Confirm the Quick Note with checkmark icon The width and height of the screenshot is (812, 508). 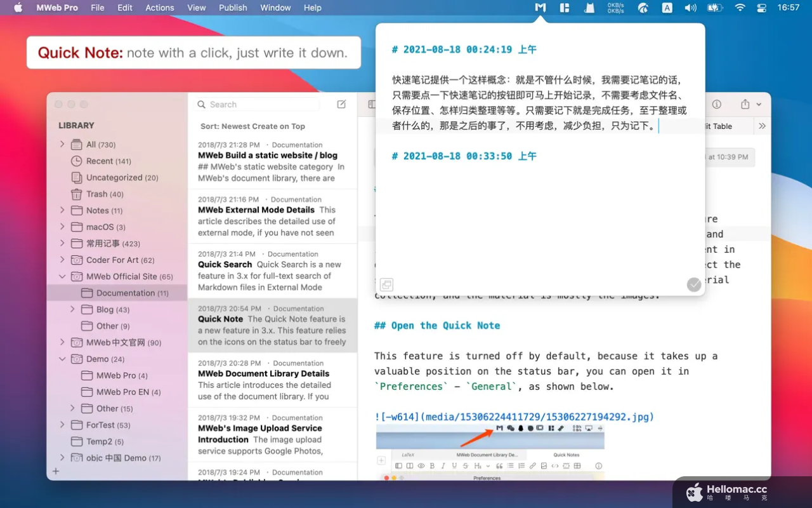(694, 284)
